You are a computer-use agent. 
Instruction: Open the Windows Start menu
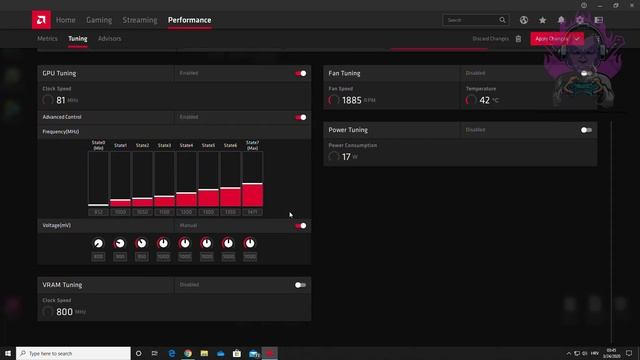point(8,353)
